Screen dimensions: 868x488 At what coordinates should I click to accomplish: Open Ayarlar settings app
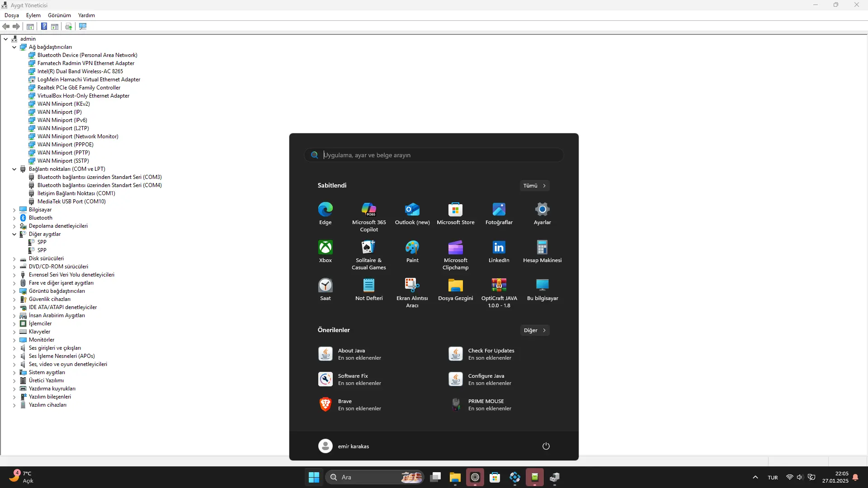tap(542, 214)
